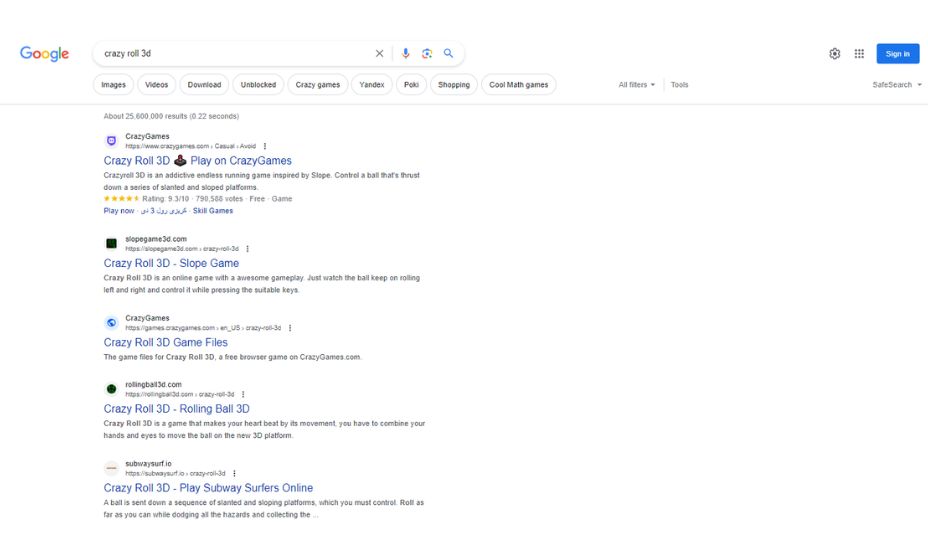Click slopegame3d.com favicon
The image size is (928, 557).
111,243
